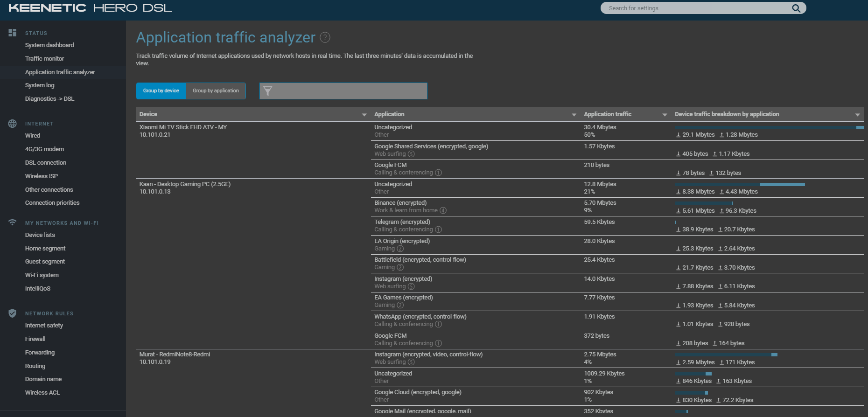Click the circled 5 beside Google Shared Services' Web surfing

411,154
